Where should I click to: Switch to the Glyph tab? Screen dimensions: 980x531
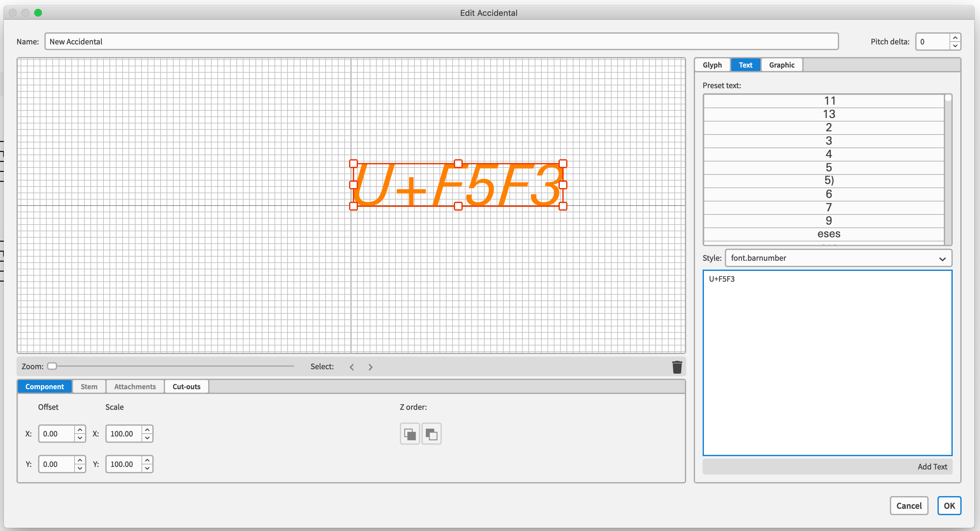[712, 65]
